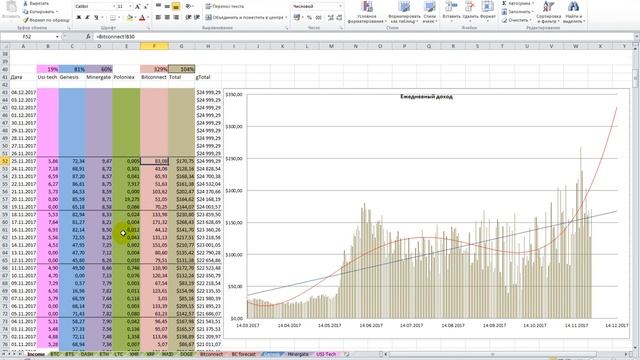640x360 pixels.
Task: Decrease the indent
Action: coord(189,18)
